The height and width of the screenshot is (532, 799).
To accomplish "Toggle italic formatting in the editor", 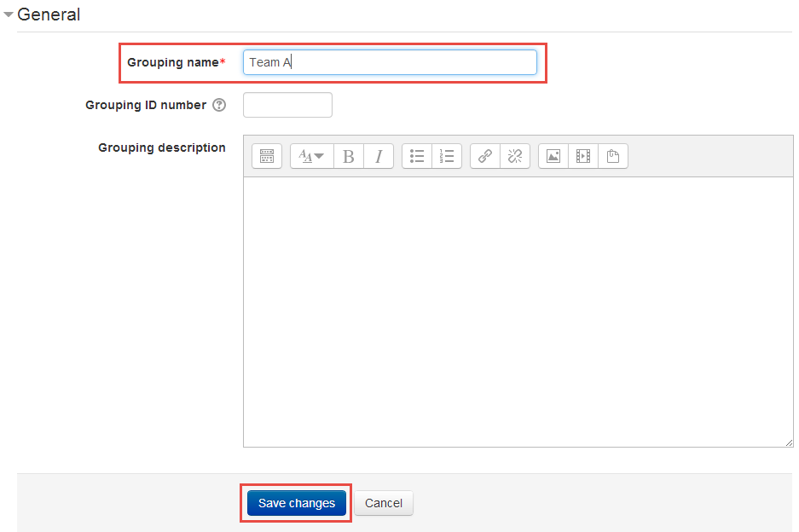I will [379, 156].
